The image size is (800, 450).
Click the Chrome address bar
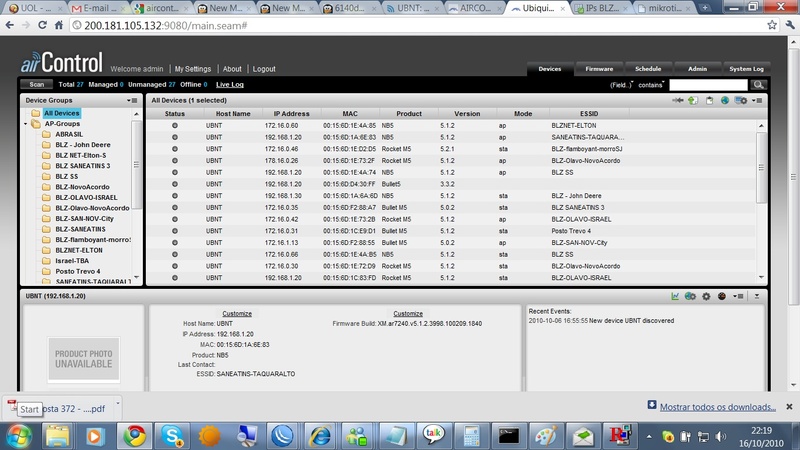pos(418,25)
